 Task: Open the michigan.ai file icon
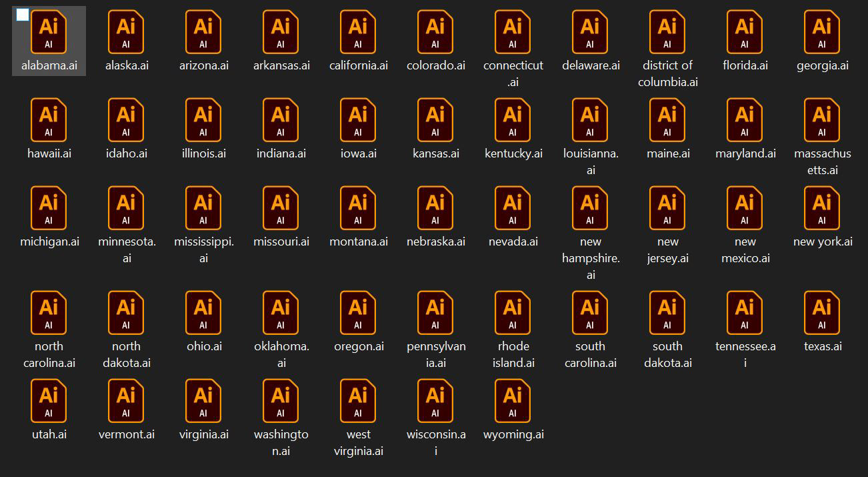[49, 207]
